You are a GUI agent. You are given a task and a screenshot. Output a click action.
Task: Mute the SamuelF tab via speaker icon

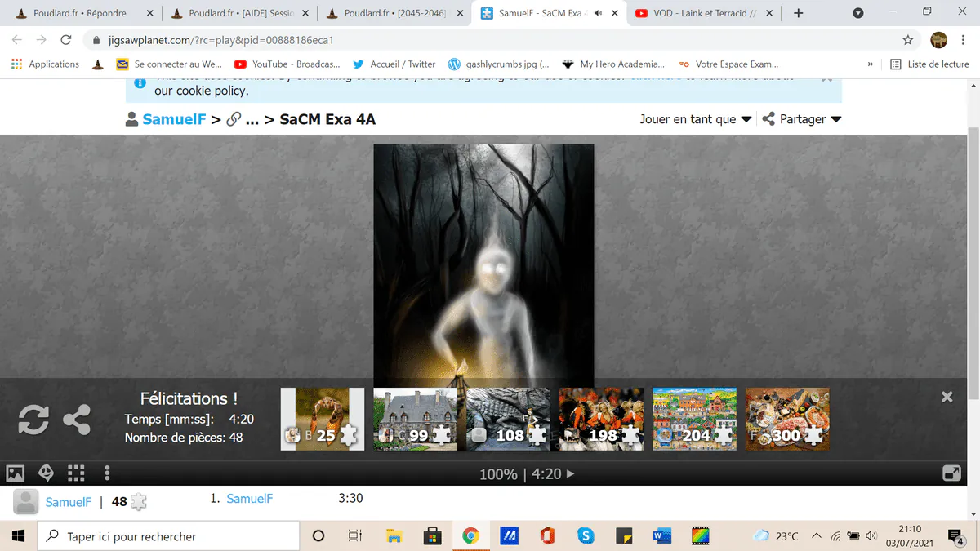[x=598, y=13]
